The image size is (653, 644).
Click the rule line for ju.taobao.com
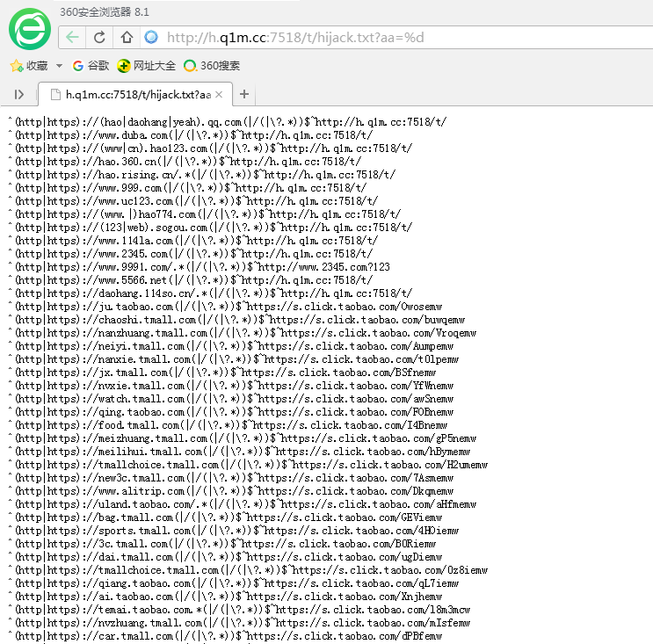(225, 307)
